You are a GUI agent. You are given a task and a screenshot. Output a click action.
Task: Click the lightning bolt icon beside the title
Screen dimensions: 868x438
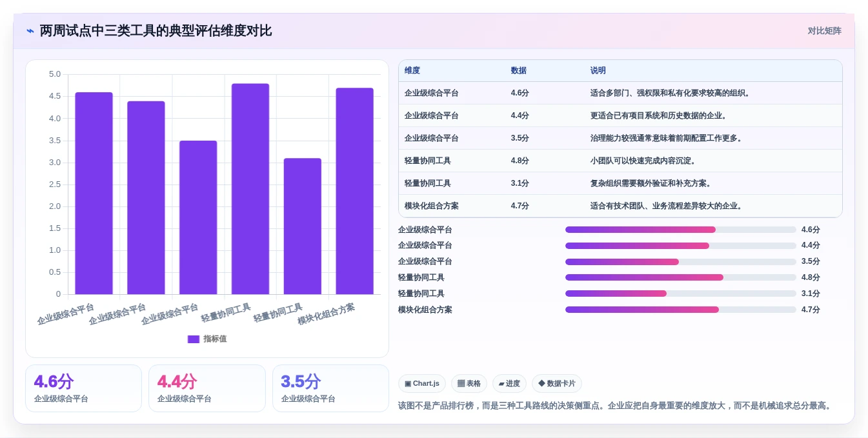pyautogui.click(x=30, y=31)
